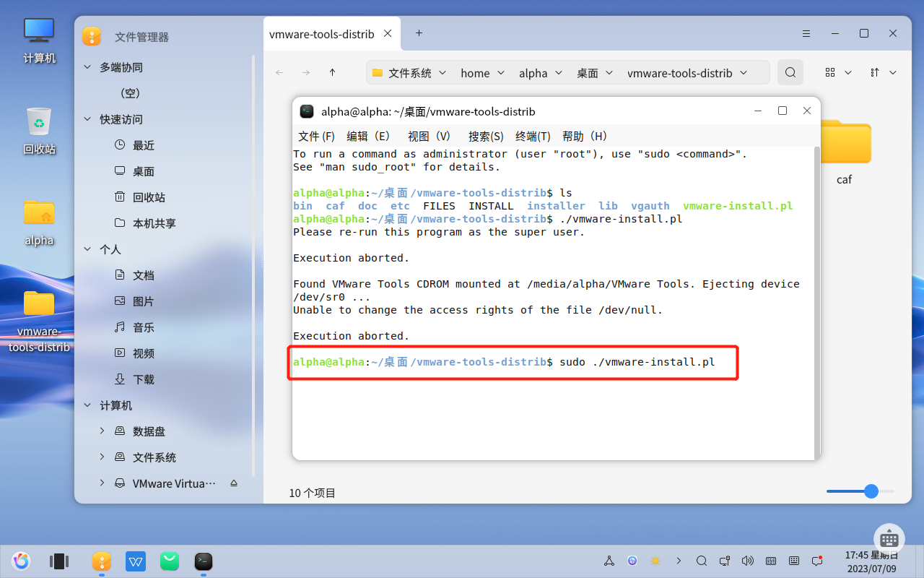Open the sort options dropdown arrow
924x578 pixels.
(x=893, y=72)
